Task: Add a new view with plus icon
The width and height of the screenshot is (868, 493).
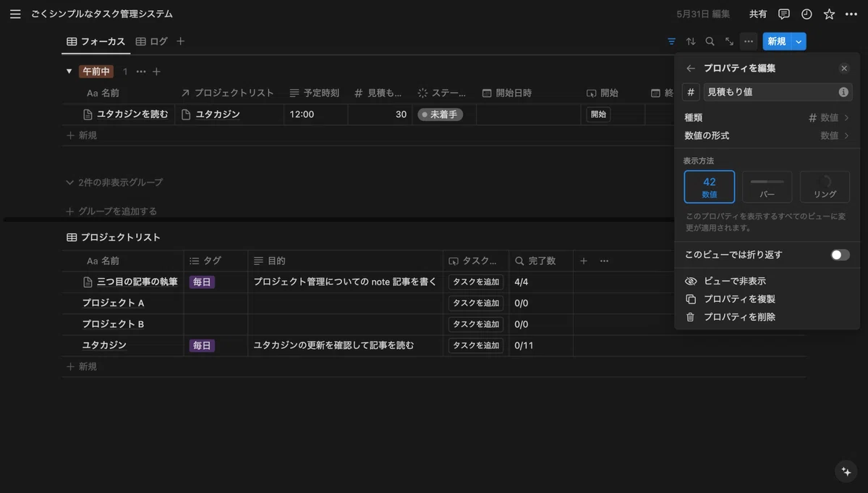Action: tap(181, 41)
